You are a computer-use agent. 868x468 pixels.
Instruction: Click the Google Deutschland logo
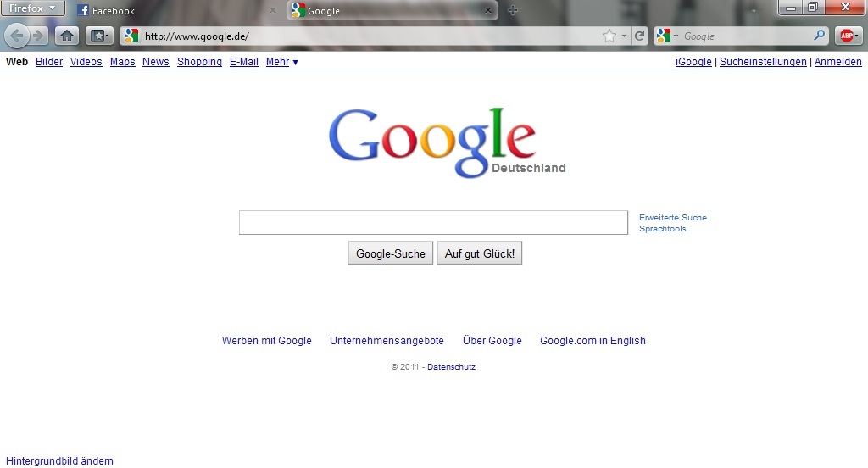[448, 143]
